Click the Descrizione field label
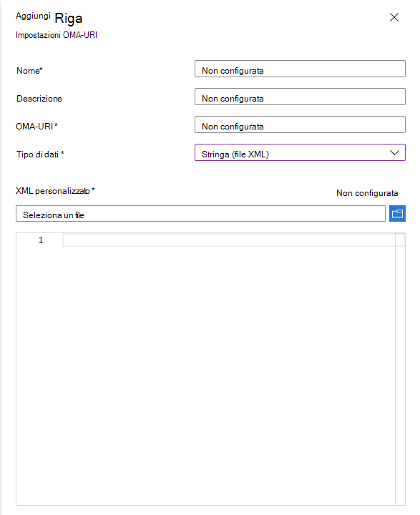The image size is (420, 515). point(39,99)
